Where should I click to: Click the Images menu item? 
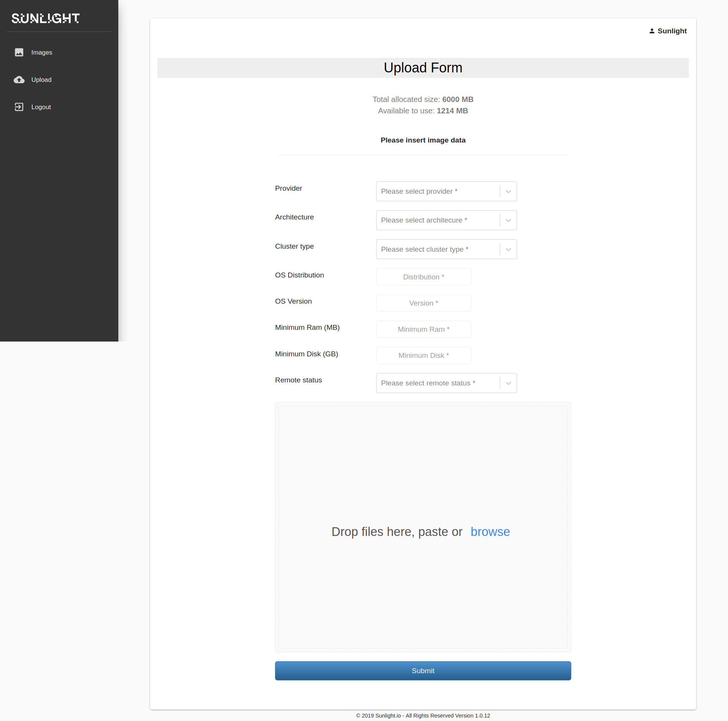(41, 52)
